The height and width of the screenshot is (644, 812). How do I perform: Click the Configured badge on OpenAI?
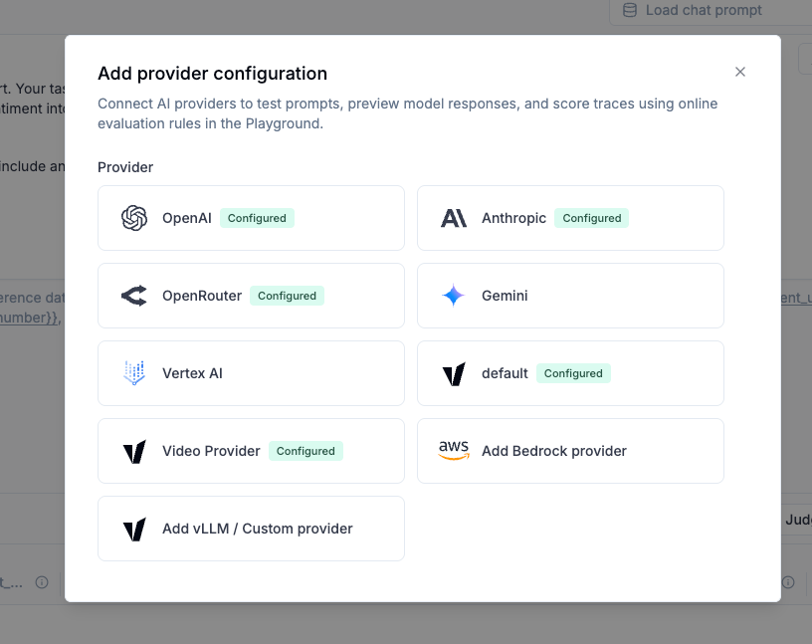pos(257,217)
